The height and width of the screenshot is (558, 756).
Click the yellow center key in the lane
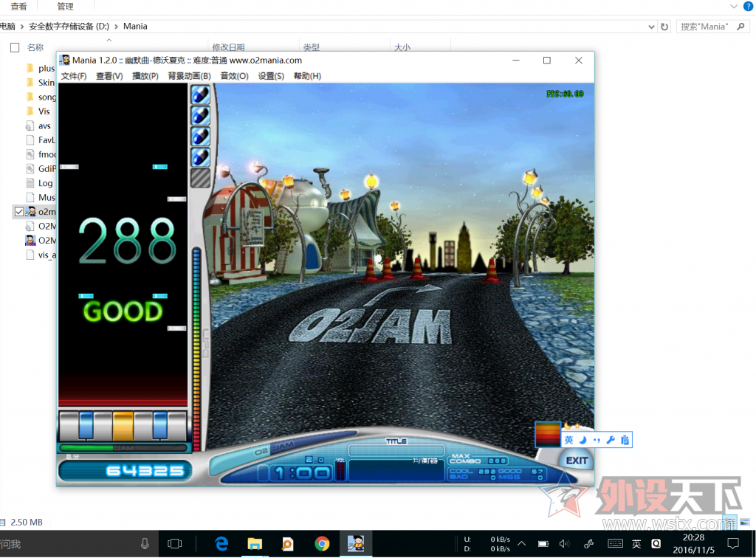coord(123,425)
